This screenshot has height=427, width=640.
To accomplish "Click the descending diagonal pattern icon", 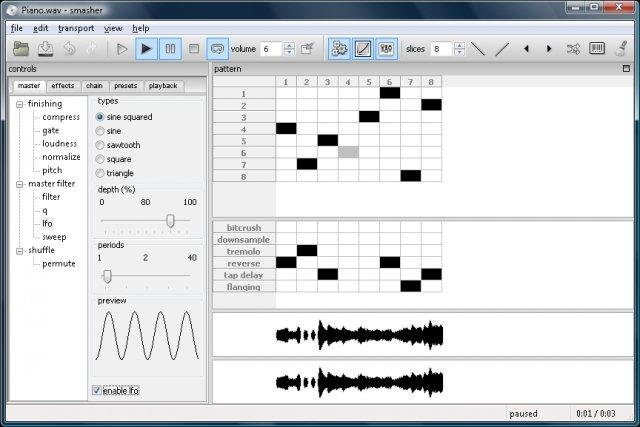I will pos(478,49).
